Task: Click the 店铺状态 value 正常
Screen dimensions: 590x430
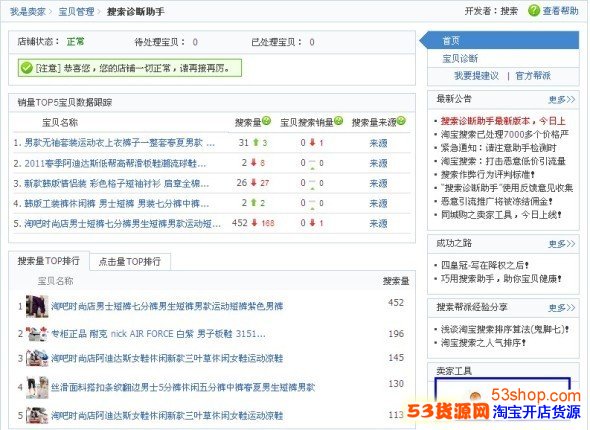Action: [75, 41]
